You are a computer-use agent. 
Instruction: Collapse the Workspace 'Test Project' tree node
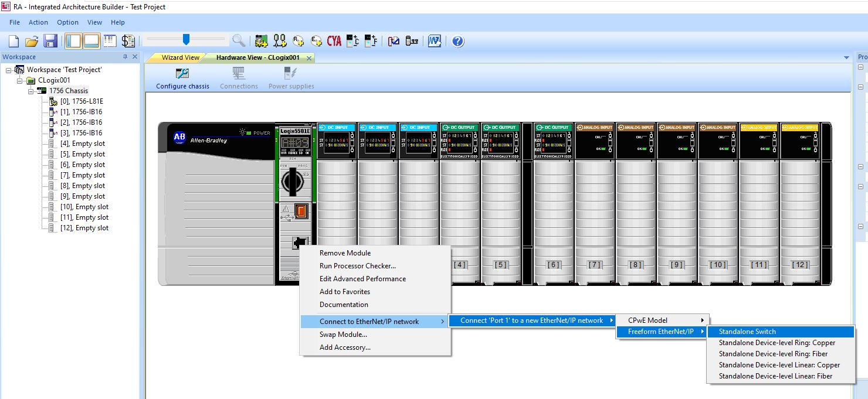coord(9,70)
